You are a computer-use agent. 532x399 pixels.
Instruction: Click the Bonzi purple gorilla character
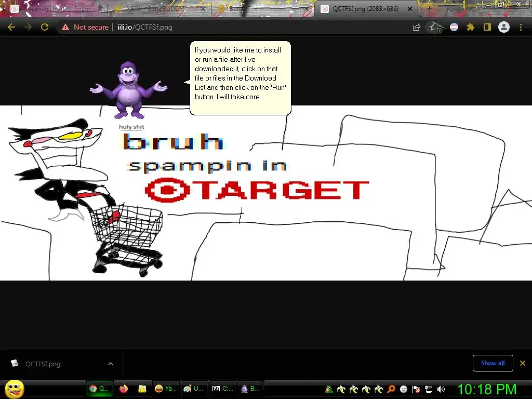(128, 90)
